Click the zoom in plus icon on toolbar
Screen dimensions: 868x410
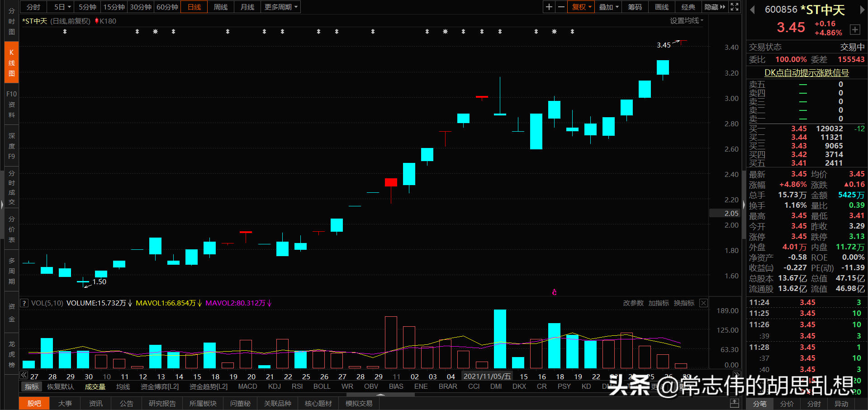click(548, 7)
